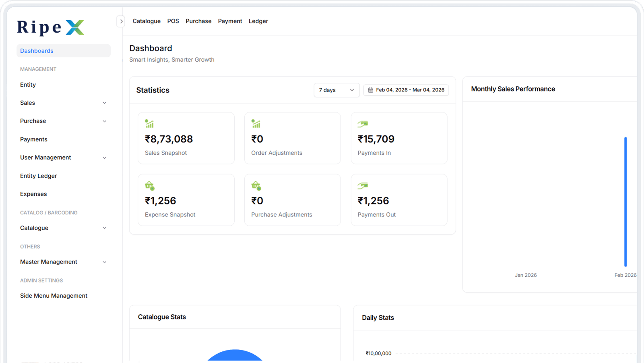644x363 pixels.
Task: Click the RipeX logo
Action: 51,27
